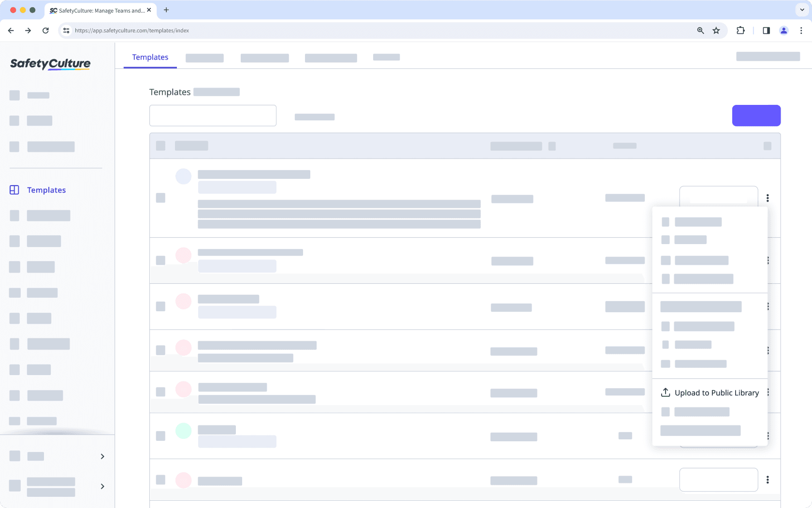Open Templates in the left sidebar
Screen dimensions: 812x508
(46, 190)
